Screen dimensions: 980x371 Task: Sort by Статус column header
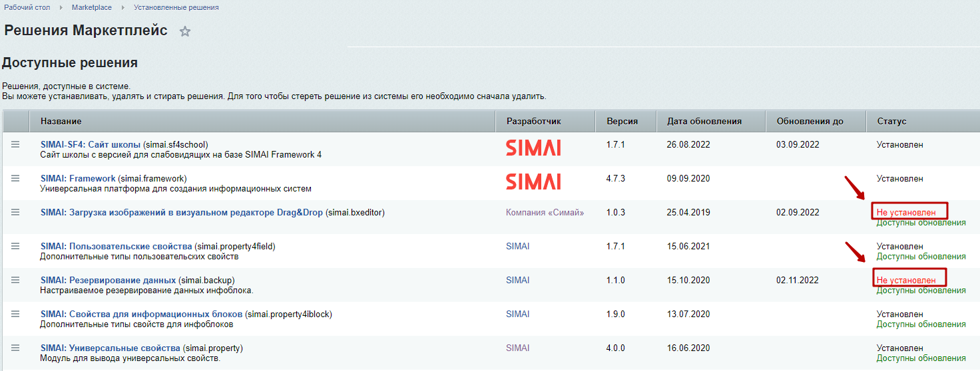[x=891, y=122]
